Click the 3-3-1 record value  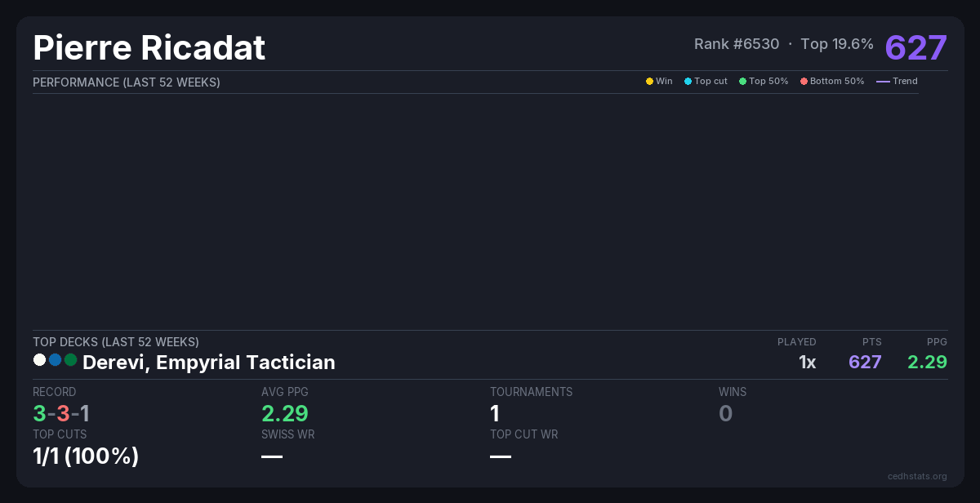(x=61, y=413)
